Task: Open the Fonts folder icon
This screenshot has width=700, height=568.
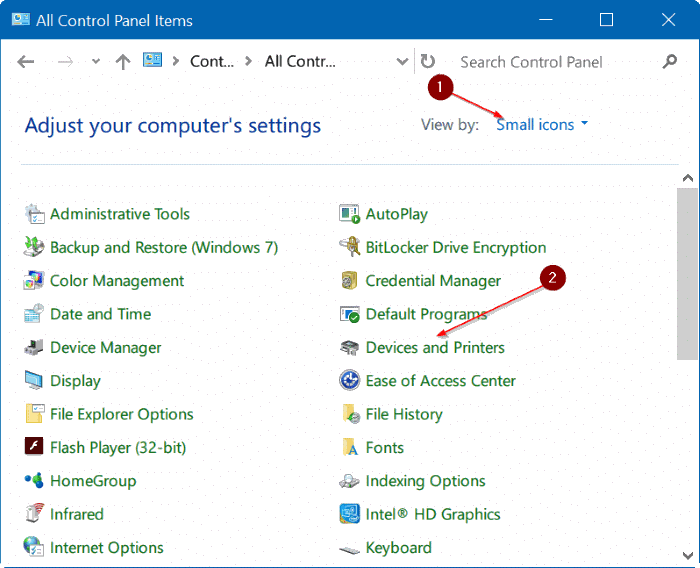Action: (350, 447)
